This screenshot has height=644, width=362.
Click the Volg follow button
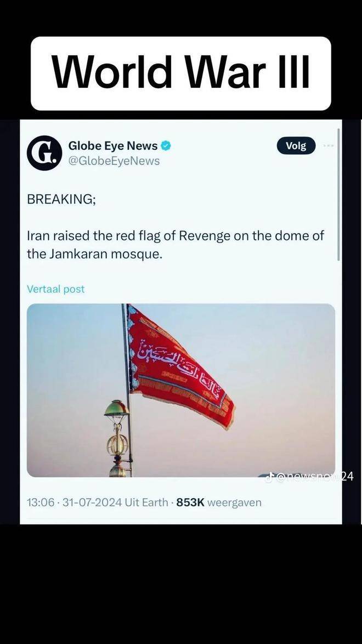(296, 146)
